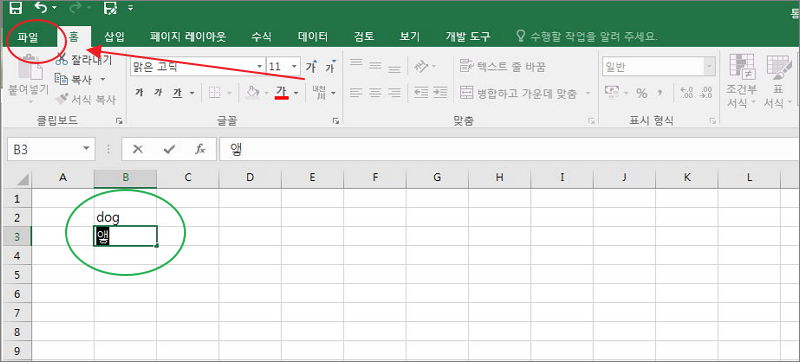Toggle 텍스트 줄 바꿈 (Wrap Text)

[503, 66]
